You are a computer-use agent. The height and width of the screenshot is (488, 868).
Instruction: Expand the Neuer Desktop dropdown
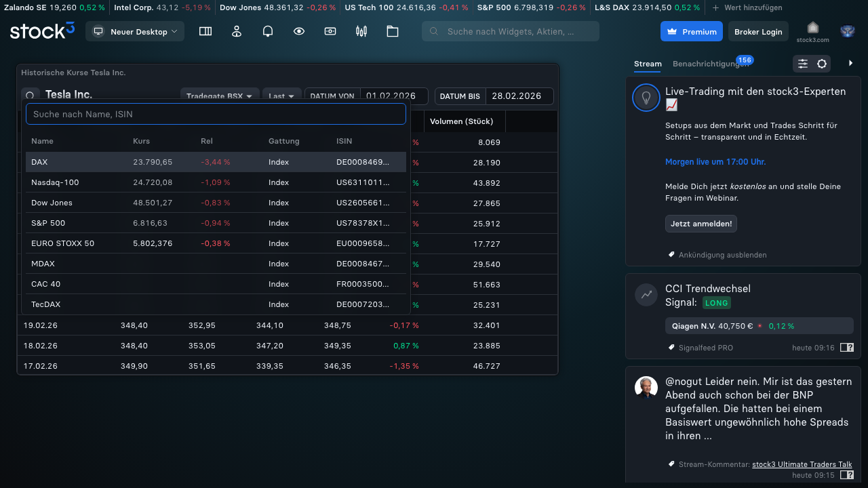click(x=135, y=31)
